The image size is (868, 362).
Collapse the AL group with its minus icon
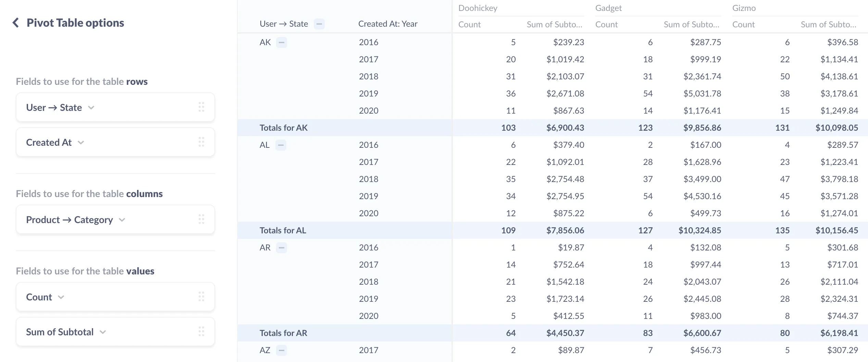(281, 145)
